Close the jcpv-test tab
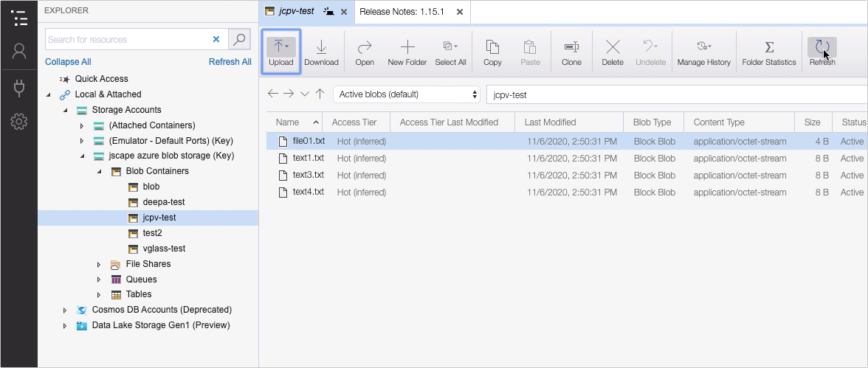This screenshot has height=368, width=868. pyautogui.click(x=344, y=12)
